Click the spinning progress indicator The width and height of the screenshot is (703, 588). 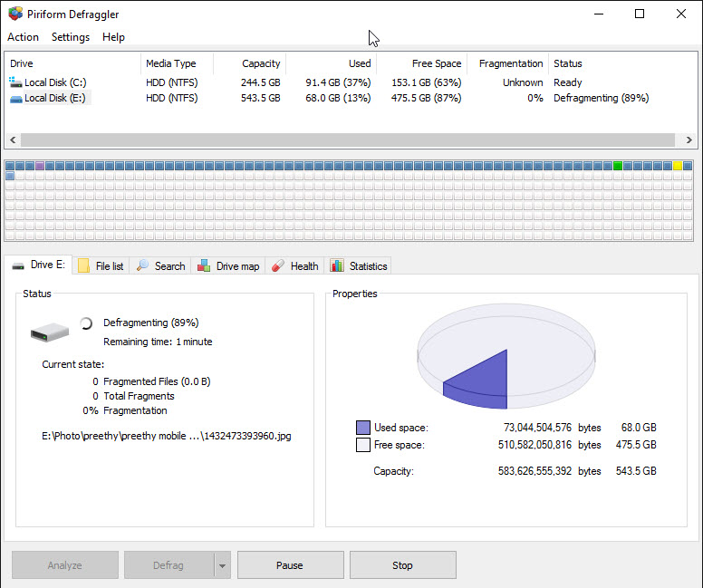tap(86, 323)
